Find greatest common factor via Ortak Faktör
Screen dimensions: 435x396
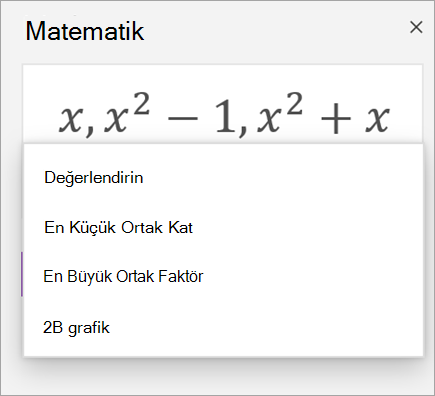click(123, 276)
